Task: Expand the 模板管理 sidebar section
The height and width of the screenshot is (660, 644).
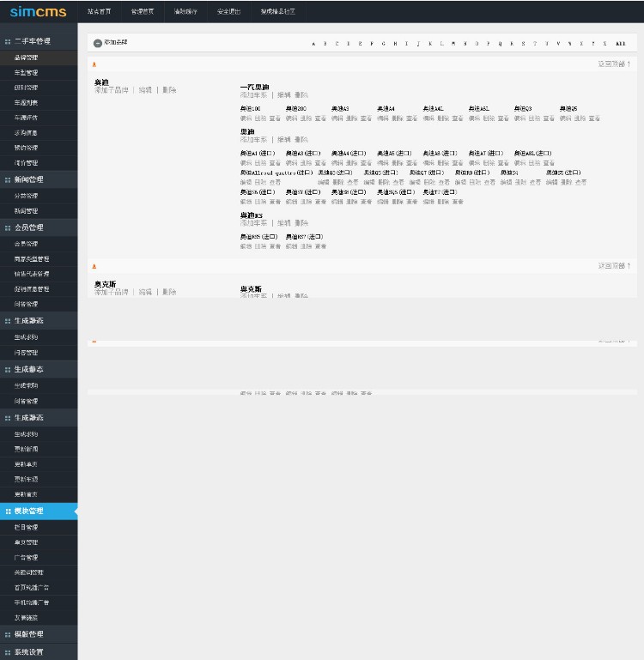Action: pos(39,634)
